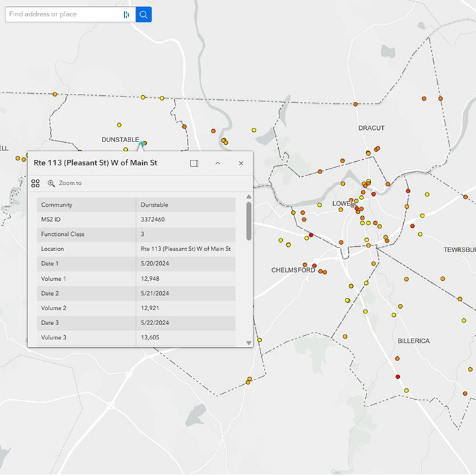This screenshot has height=476, width=476.
Task: Click the Functional Class row label
Action: click(x=63, y=234)
